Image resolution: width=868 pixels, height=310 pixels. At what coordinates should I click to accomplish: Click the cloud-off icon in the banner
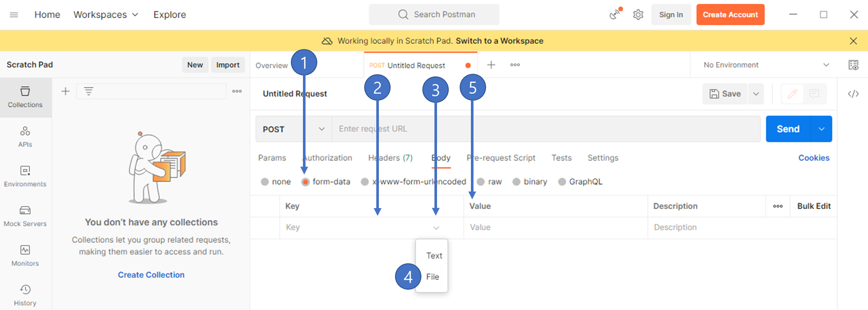(x=327, y=41)
